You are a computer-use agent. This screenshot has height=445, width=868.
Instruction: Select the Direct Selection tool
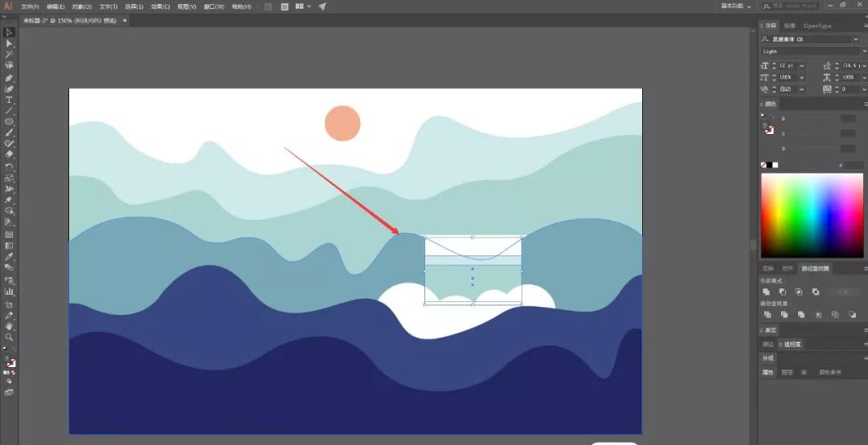pyautogui.click(x=10, y=43)
